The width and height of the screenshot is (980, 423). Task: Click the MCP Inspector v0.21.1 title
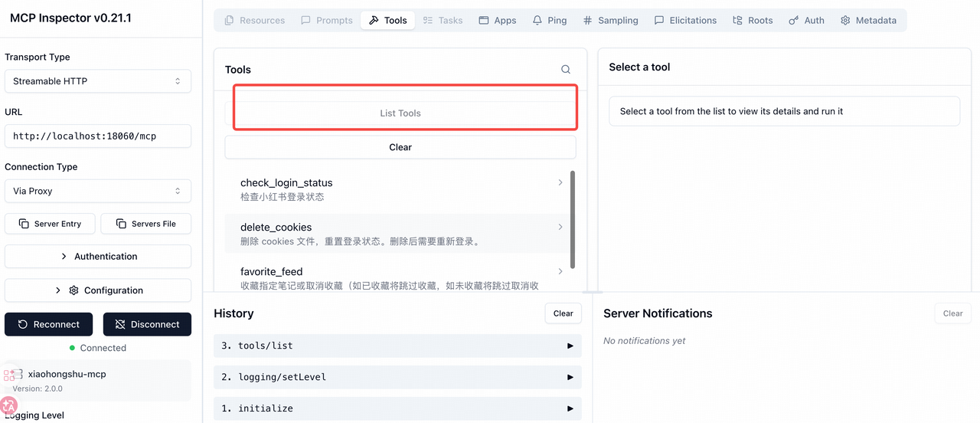click(70, 18)
